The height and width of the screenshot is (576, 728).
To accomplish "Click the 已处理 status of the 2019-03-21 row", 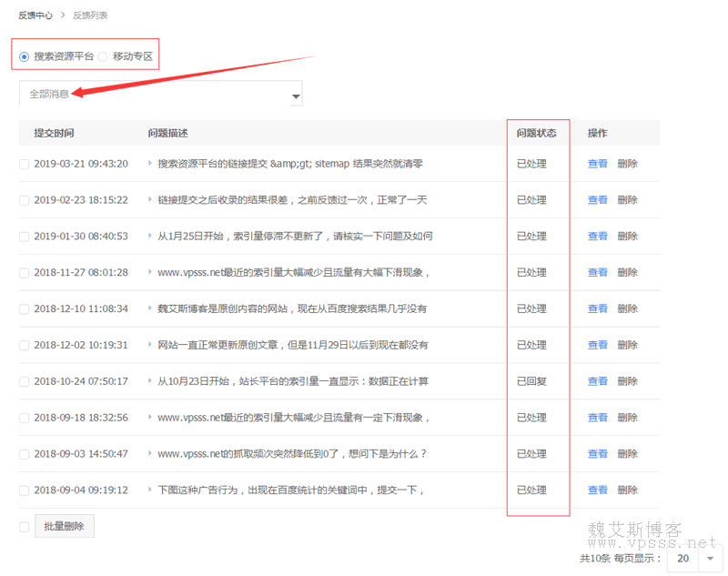I will point(531,164).
